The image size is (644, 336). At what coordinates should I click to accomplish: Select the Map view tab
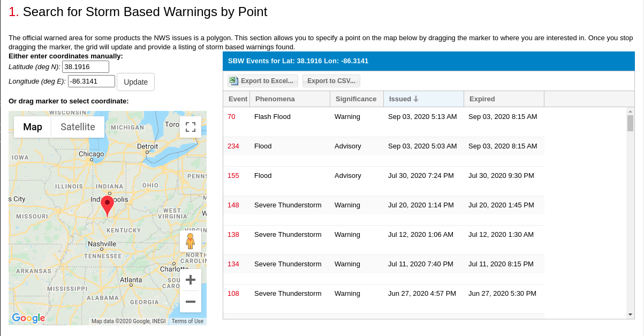tap(33, 127)
